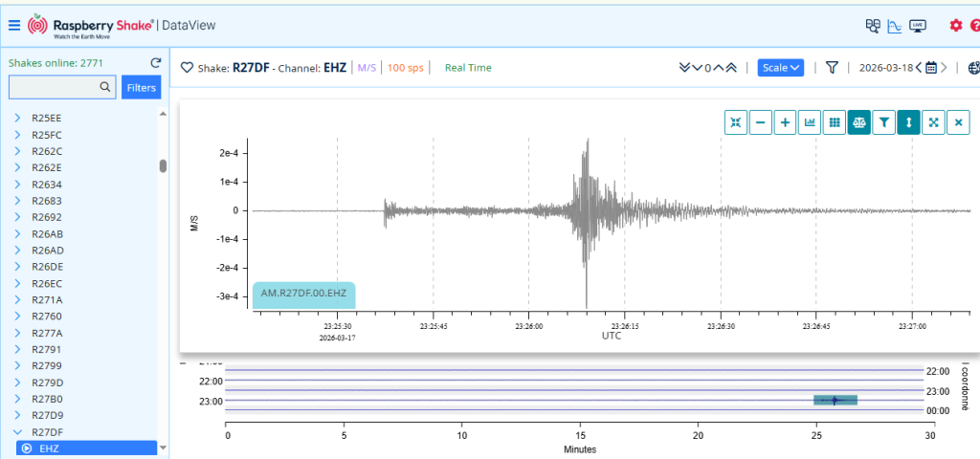The width and height of the screenshot is (980, 459).
Task: Click the zoom in plus button on waveform
Action: [x=786, y=122]
